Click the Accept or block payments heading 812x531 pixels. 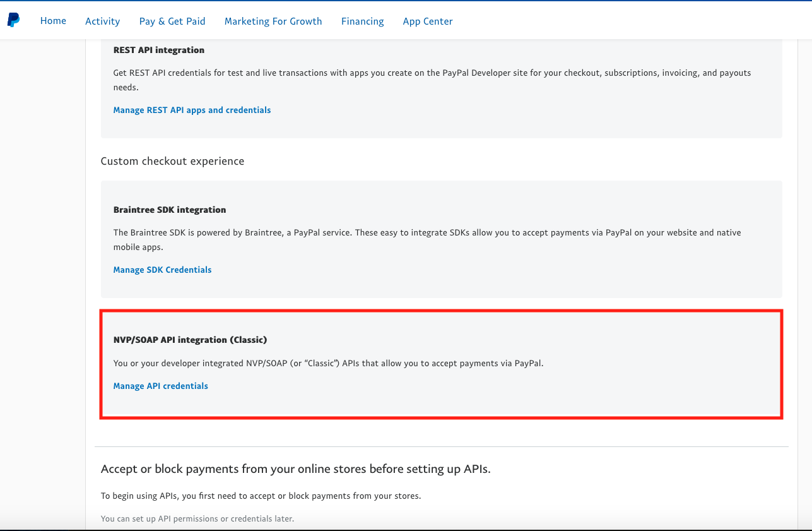[296, 469]
